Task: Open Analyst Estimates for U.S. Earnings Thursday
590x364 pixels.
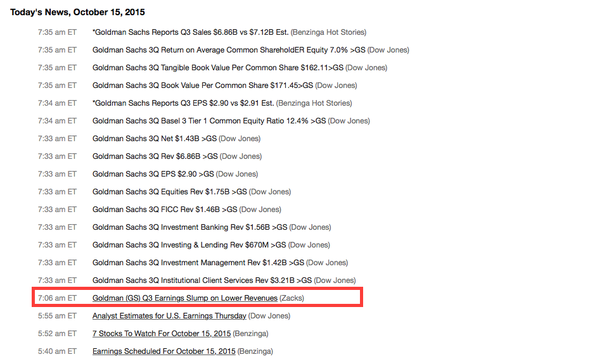Action: click(169, 316)
